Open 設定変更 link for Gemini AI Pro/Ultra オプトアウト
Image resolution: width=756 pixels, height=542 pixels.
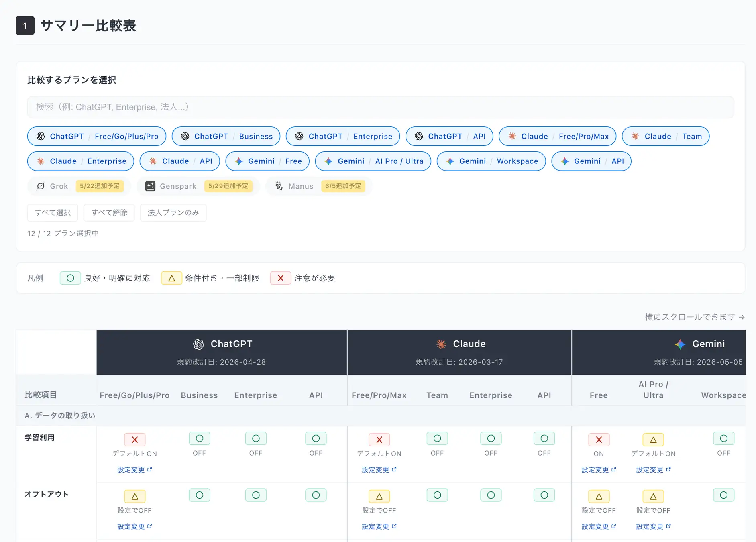tap(653, 526)
